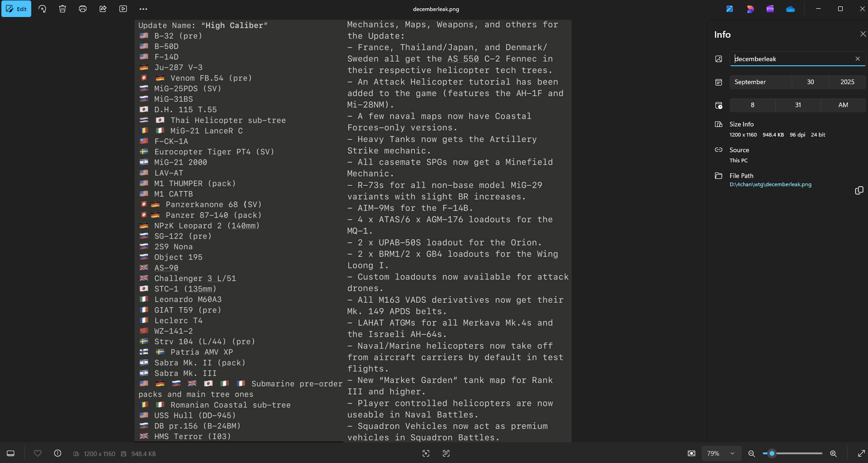
Task: Copy the file path with the copy icon
Action: (x=859, y=190)
